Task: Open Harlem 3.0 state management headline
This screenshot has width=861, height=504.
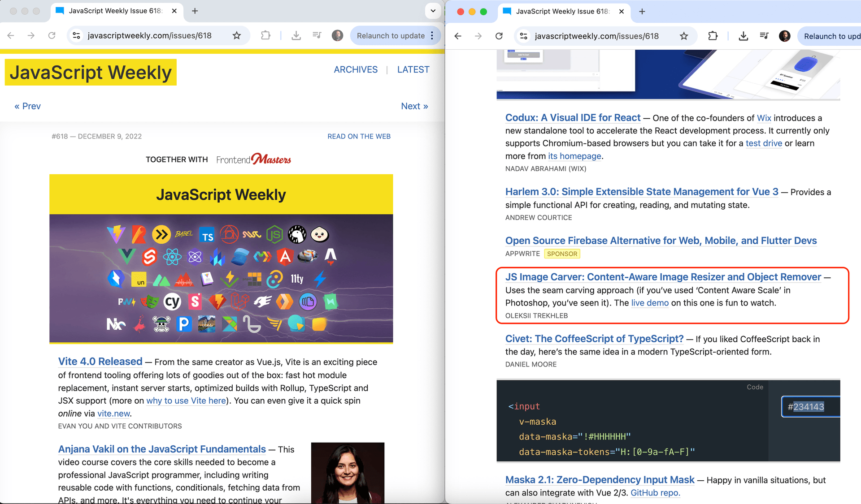Action: (x=642, y=191)
